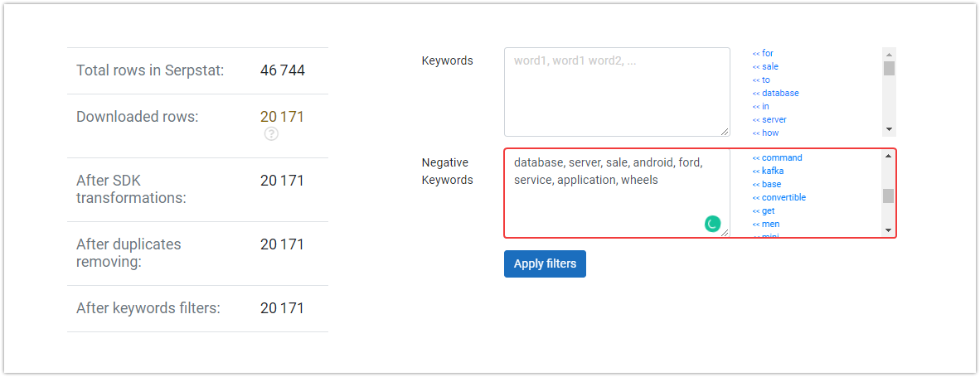Click the Keywords suggestion list scroll-up arrow
The height and width of the screenshot is (377, 980).
(x=889, y=54)
